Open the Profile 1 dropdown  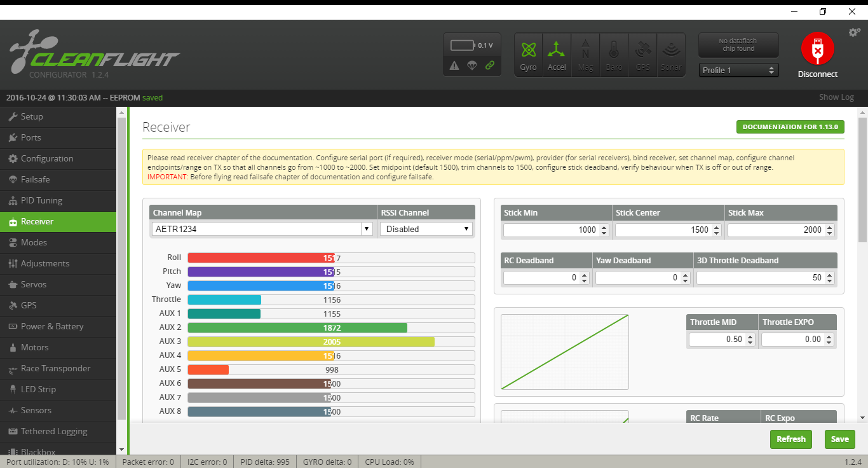[738, 70]
